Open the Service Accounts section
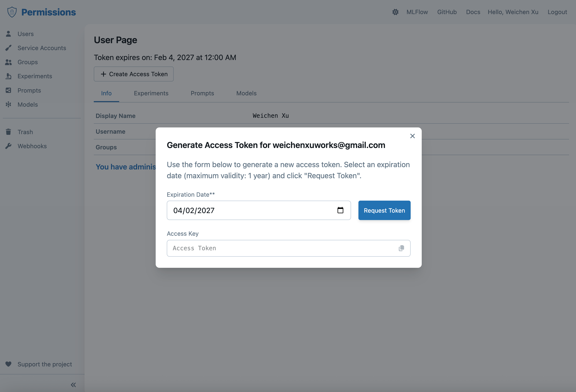Screen dimensions: 576x392 [42, 48]
